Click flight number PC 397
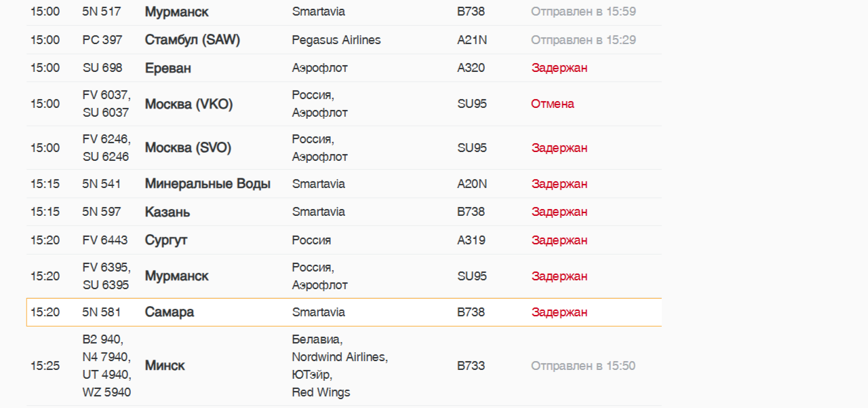The height and width of the screenshot is (408, 868). click(102, 40)
